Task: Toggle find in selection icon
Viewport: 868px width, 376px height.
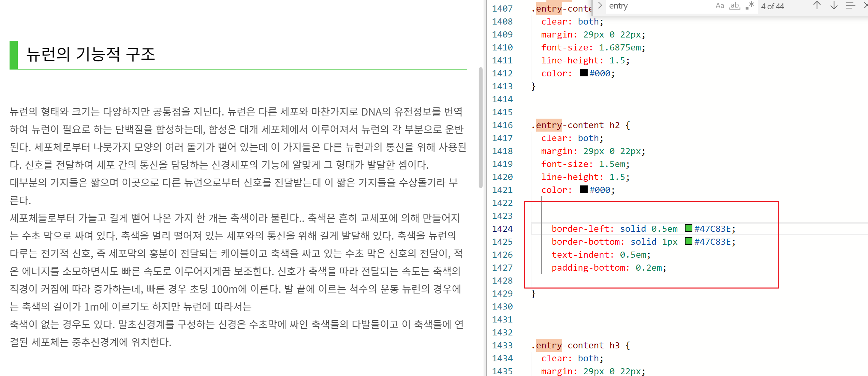Action: [x=850, y=5]
